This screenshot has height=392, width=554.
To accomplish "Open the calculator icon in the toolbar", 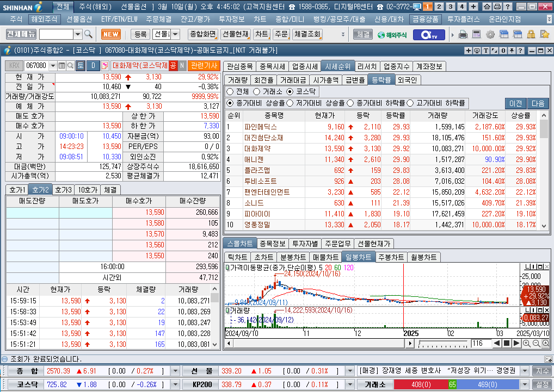I will 476,34.
